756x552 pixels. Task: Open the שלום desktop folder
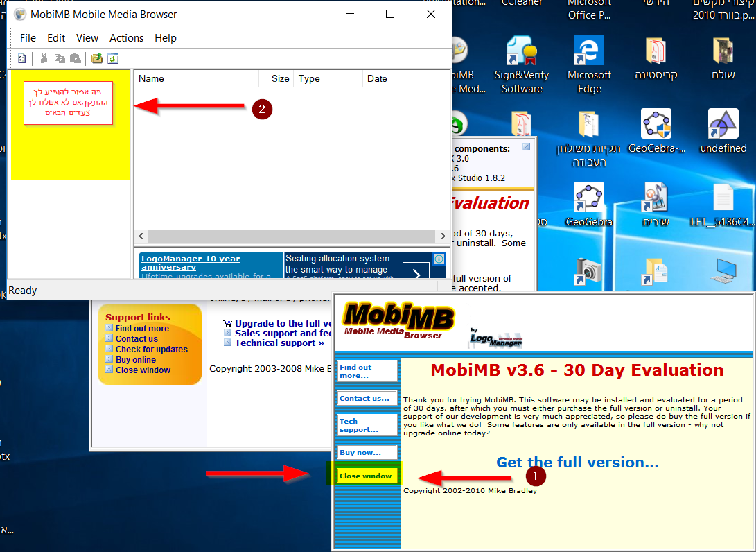point(723,58)
